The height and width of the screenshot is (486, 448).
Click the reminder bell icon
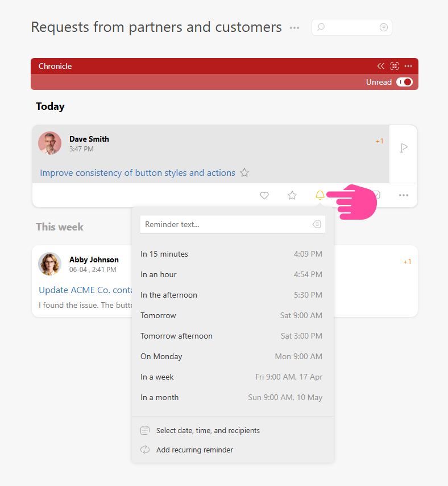(320, 195)
